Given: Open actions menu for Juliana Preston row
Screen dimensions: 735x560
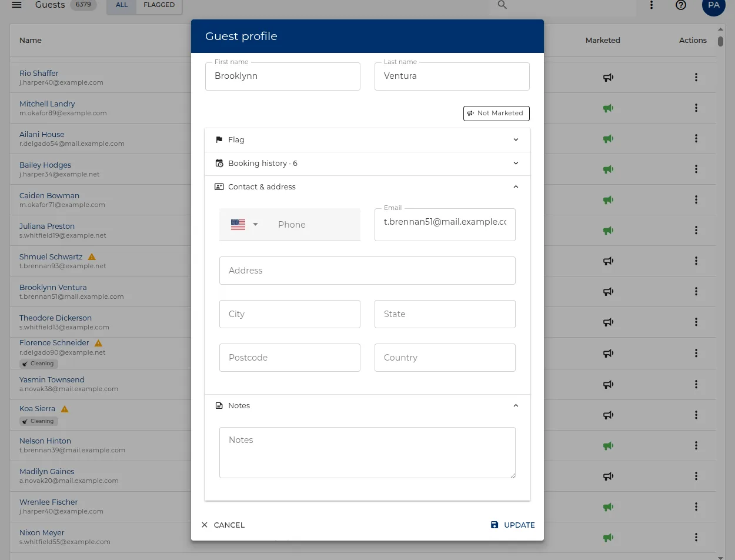Looking at the screenshot, I should (696, 230).
